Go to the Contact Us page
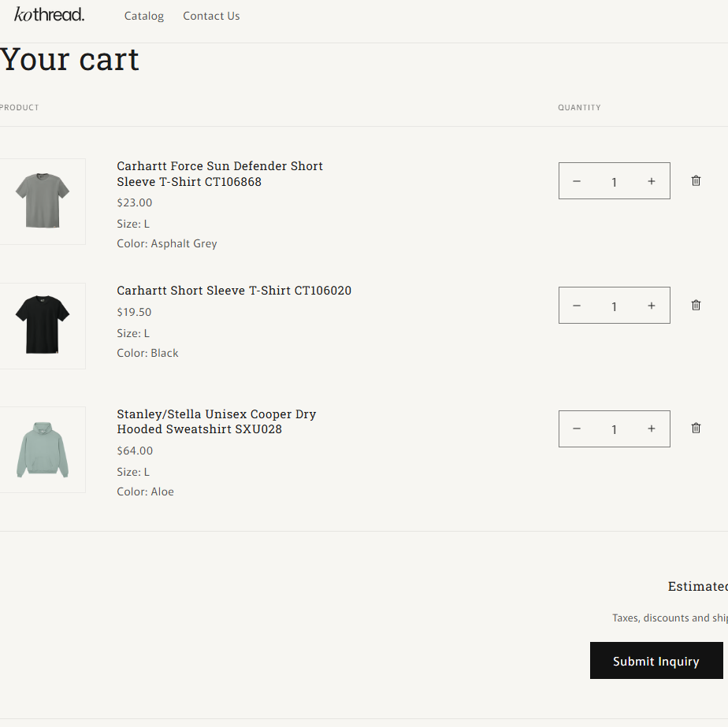This screenshot has width=728, height=727. click(x=211, y=16)
